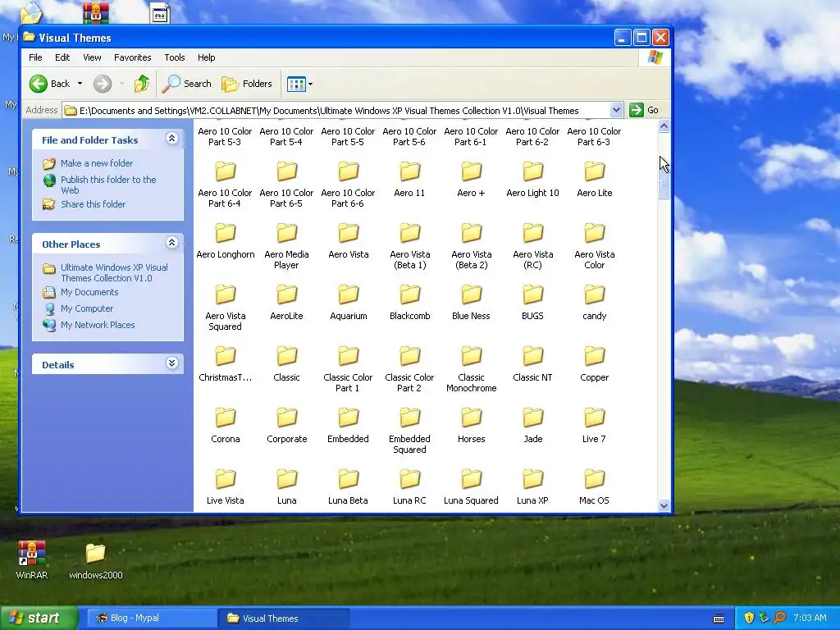Click the Share this folder link
840x630 pixels.
tap(94, 204)
